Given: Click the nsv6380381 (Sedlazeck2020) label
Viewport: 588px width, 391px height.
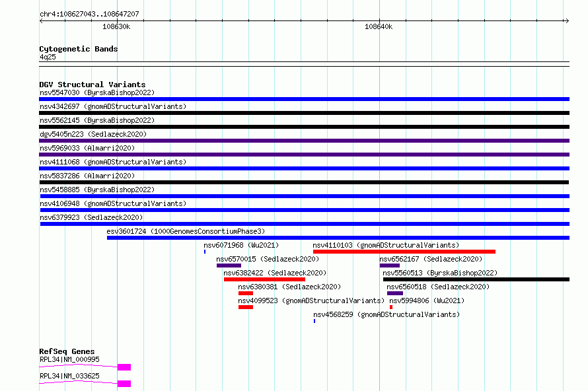Looking at the screenshot, I should (289, 287).
